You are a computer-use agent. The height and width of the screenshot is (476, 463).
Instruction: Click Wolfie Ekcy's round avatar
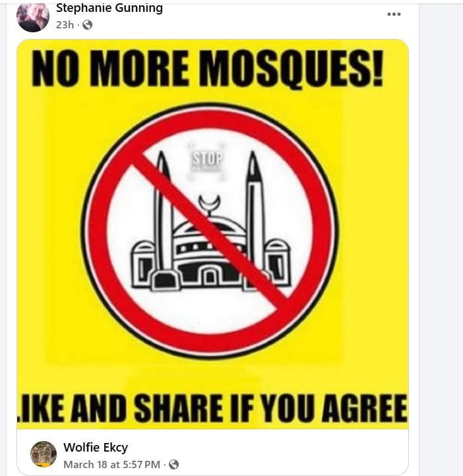pyautogui.click(x=44, y=454)
